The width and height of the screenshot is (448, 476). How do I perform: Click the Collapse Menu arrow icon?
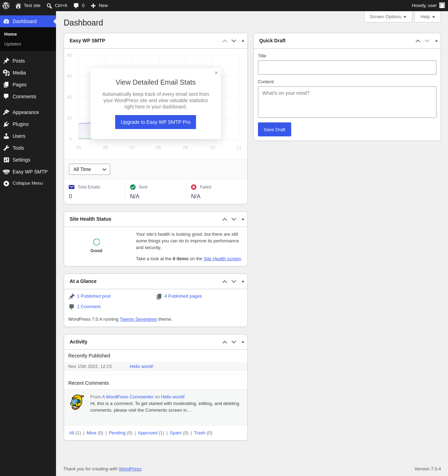[6, 183]
